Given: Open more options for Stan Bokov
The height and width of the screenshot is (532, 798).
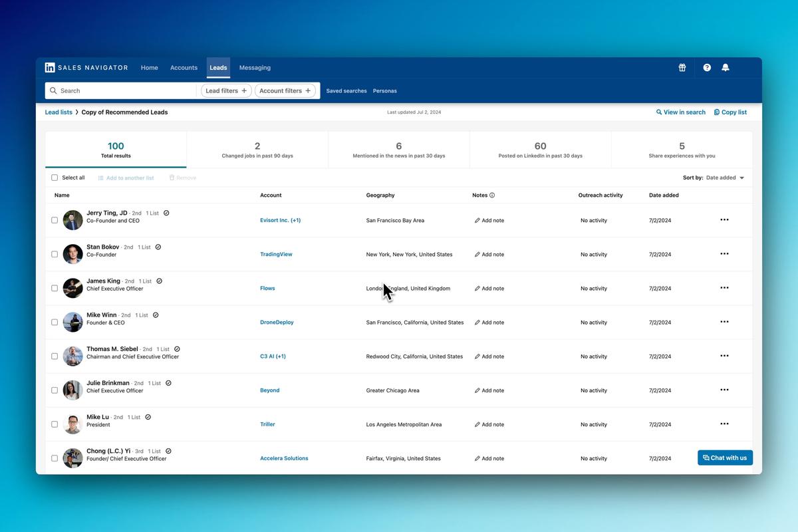Looking at the screenshot, I should tap(724, 253).
